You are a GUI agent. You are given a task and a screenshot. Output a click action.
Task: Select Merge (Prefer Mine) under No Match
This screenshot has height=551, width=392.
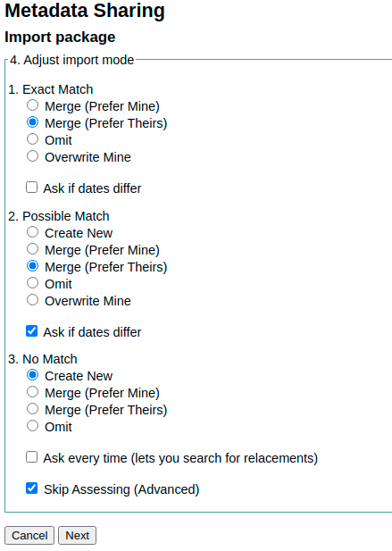pos(32,392)
